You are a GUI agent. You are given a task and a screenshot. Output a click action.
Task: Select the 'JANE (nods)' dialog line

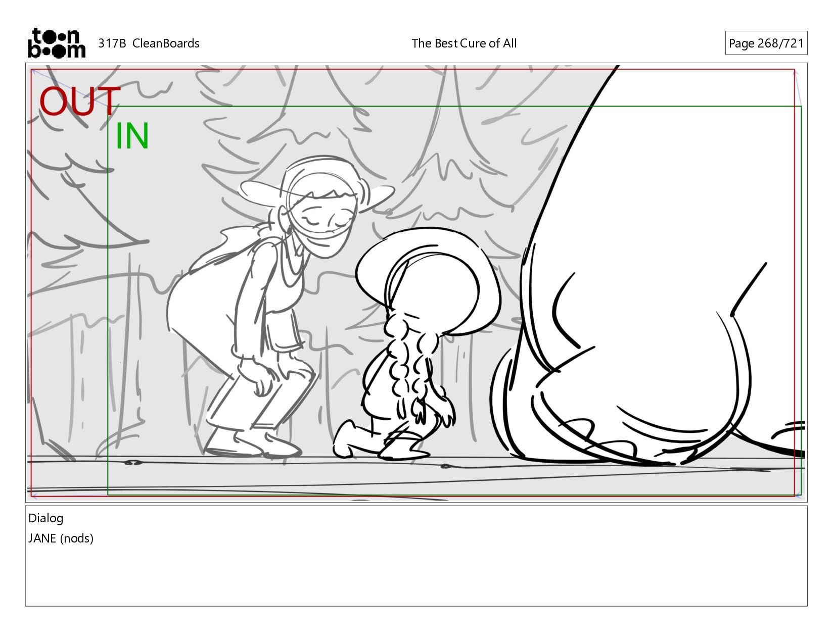click(x=61, y=538)
